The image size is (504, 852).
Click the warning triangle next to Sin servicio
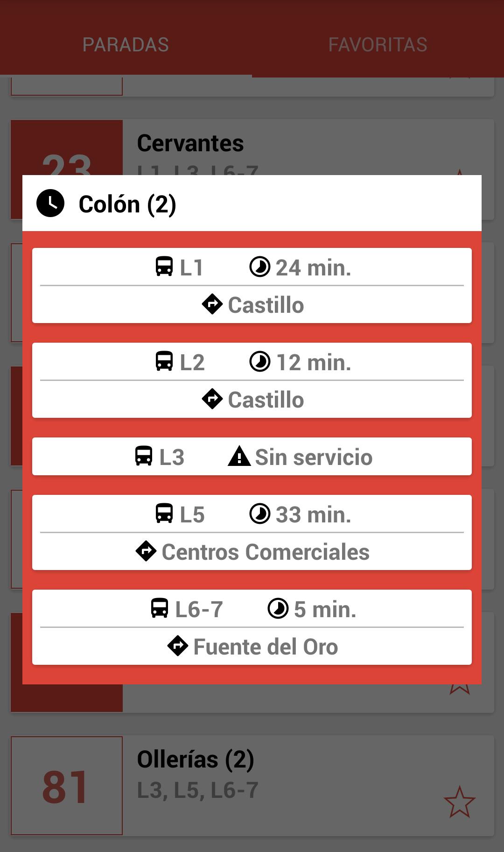pos(239,456)
